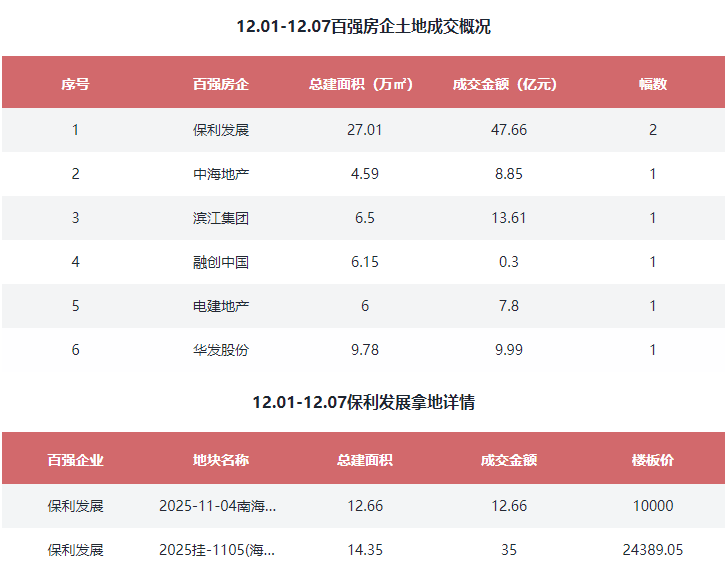
Task: Click the 中海地产 company cell
Action: coord(220,174)
